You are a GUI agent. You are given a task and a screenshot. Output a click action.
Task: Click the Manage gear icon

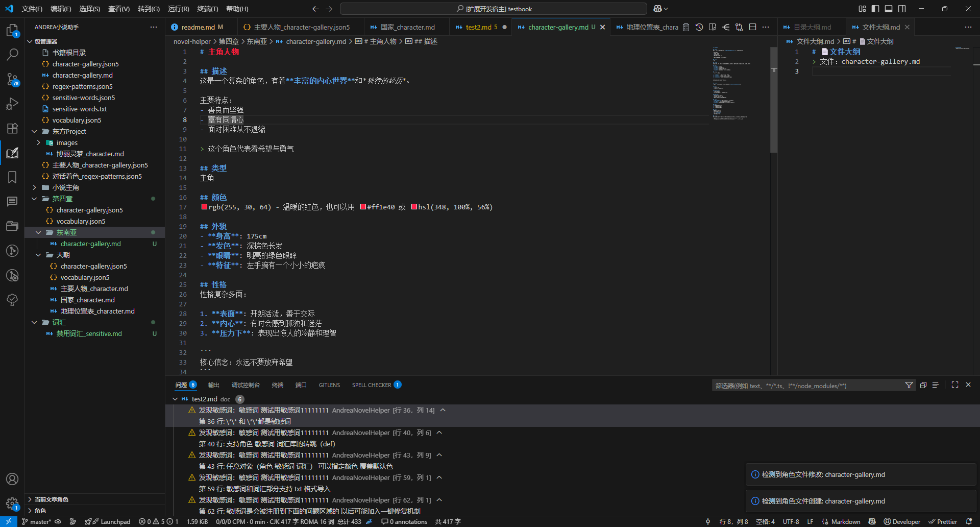point(12,504)
